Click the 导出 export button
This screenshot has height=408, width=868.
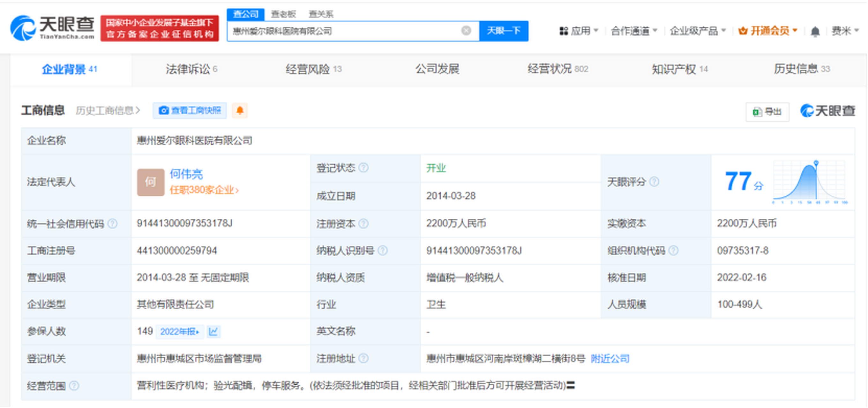(767, 112)
